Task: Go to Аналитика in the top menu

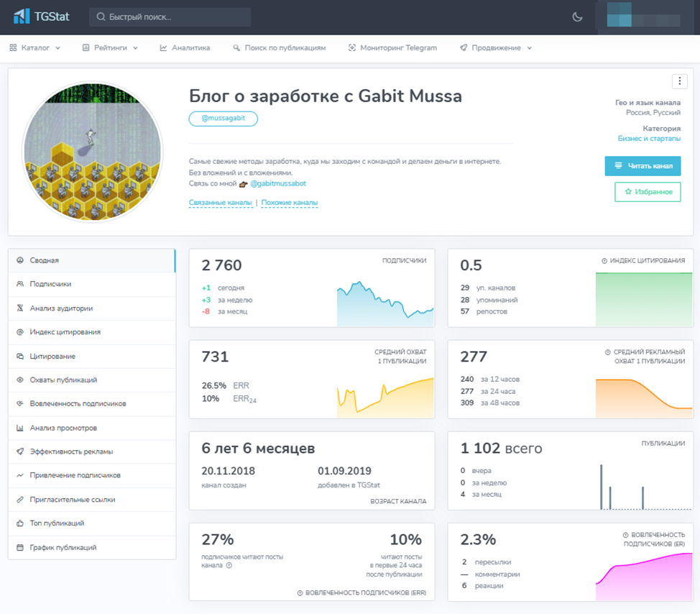Action: click(x=185, y=47)
